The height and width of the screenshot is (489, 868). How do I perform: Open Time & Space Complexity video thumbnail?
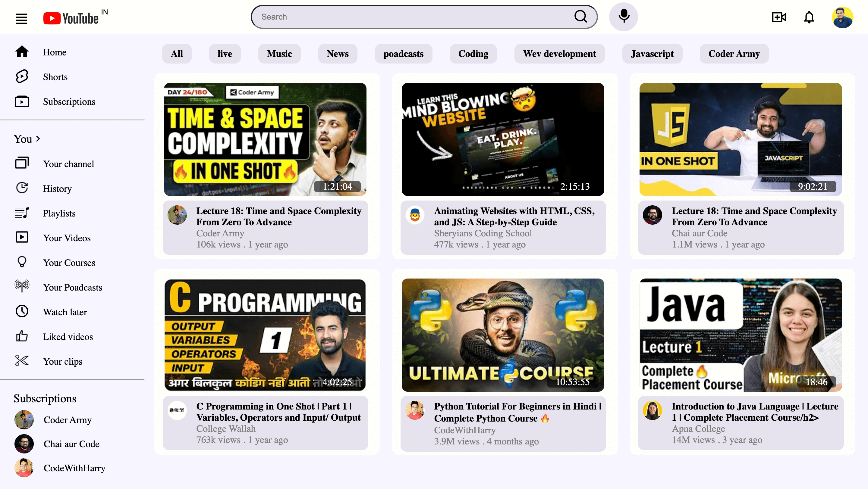265,139
